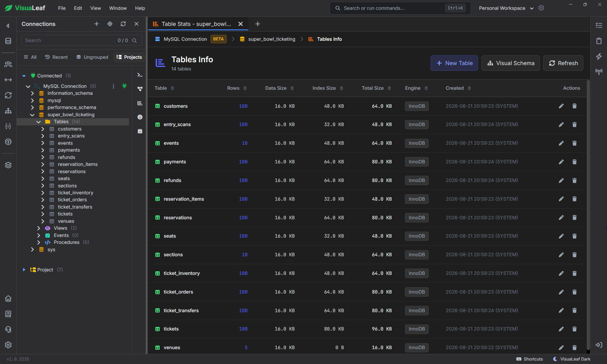
Task: Collapse the Connected group
Action: pyautogui.click(x=24, y=76)
